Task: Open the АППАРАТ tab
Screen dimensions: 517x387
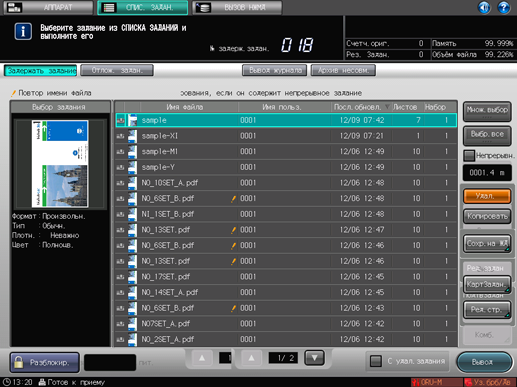Action: coord(48,7)
